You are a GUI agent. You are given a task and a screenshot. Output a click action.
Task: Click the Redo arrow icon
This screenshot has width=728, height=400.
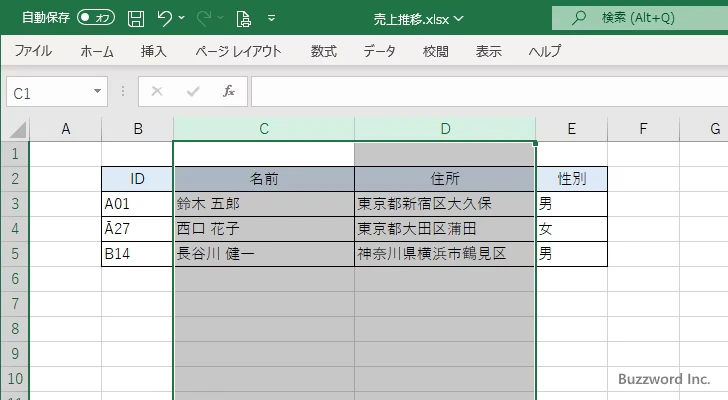(x=203, y=18)
